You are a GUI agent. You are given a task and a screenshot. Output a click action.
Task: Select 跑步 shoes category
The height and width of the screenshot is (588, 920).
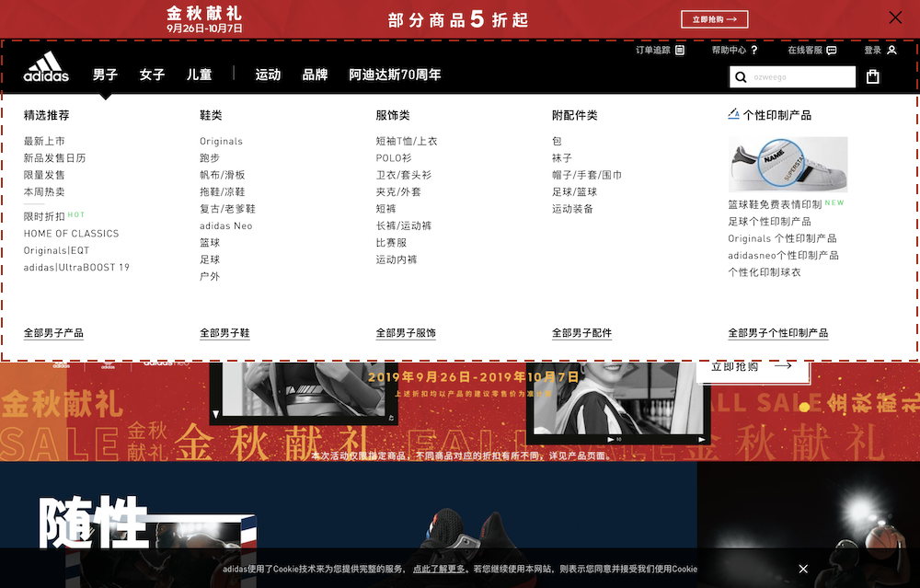click(210, 158)
